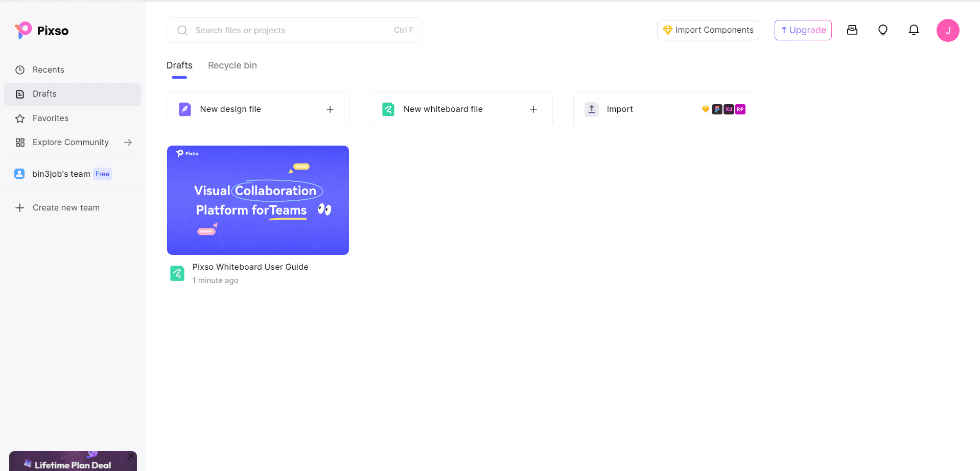Open Favorites in the sidebar
Image resolution: width=980 pixels, height=471 pixels.
73,119
